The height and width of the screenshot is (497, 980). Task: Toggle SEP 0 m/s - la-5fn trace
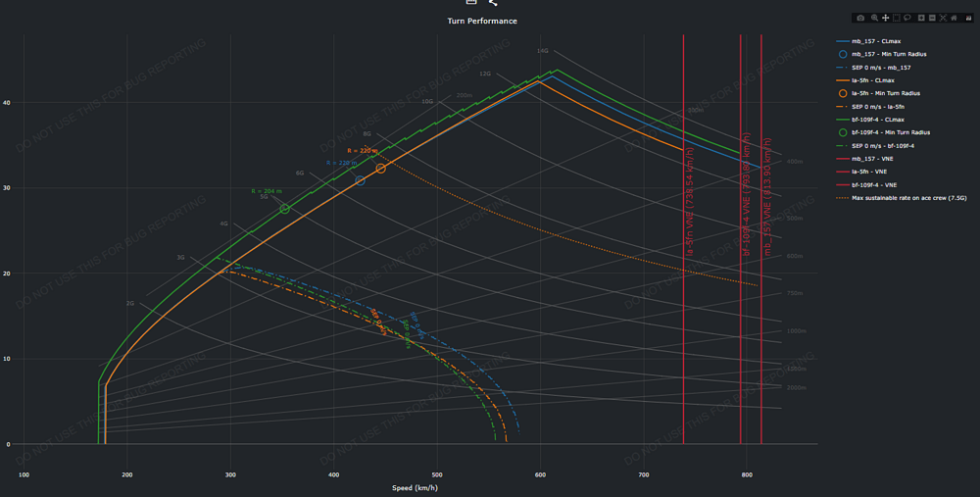878,106
